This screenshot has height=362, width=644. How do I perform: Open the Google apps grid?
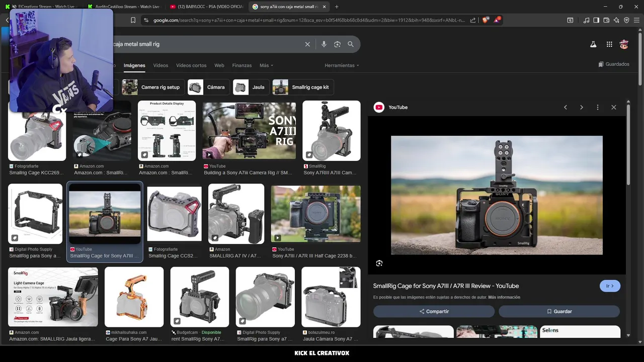(x=609, y=44)
